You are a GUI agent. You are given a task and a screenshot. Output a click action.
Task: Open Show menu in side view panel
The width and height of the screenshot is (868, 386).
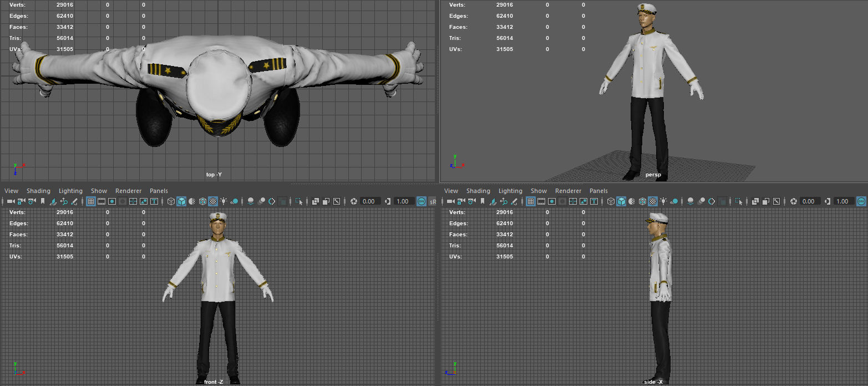click(539, 191)
